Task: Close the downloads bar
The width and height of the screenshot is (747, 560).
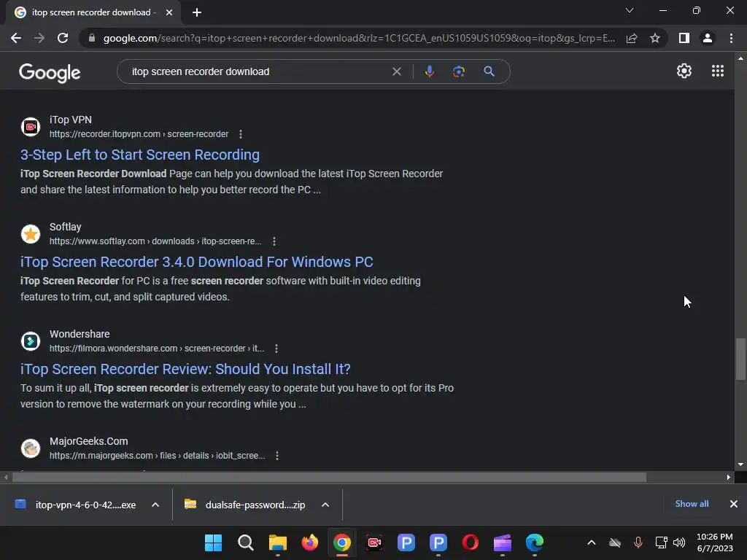Action: click(734, 504)
